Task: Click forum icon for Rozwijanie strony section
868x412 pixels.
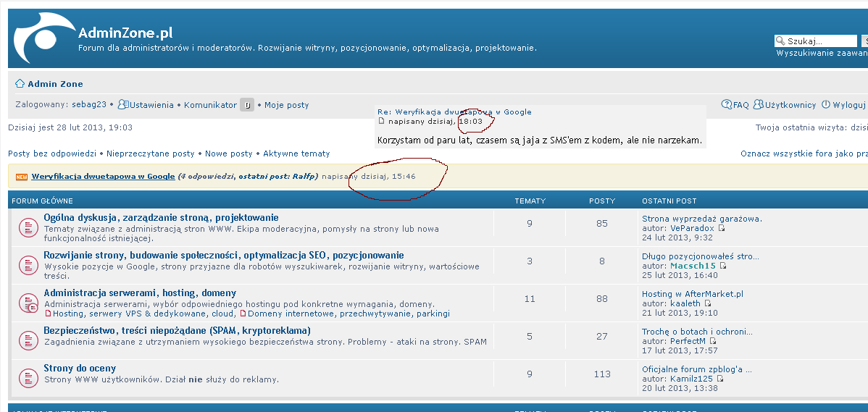Action: pos(28,265)
